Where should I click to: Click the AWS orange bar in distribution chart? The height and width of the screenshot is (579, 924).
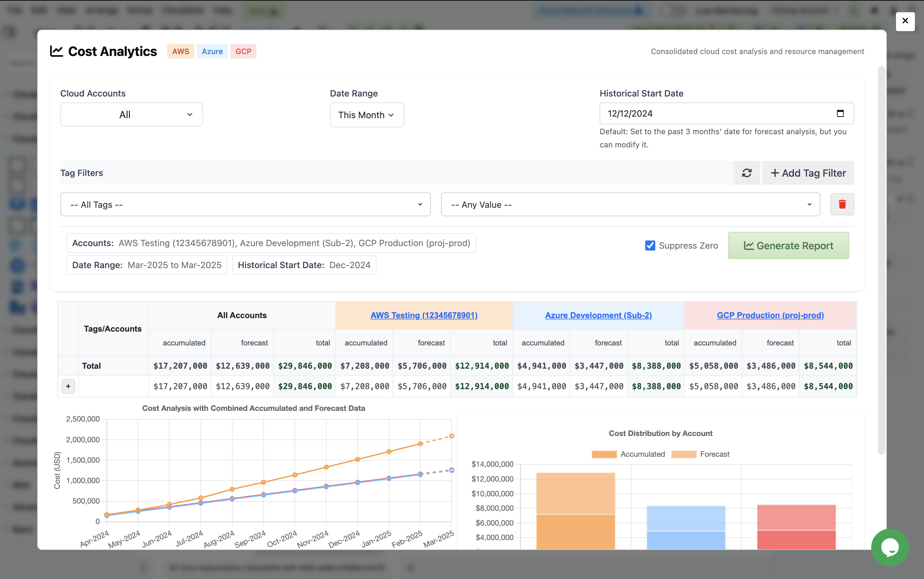point(575,511)
